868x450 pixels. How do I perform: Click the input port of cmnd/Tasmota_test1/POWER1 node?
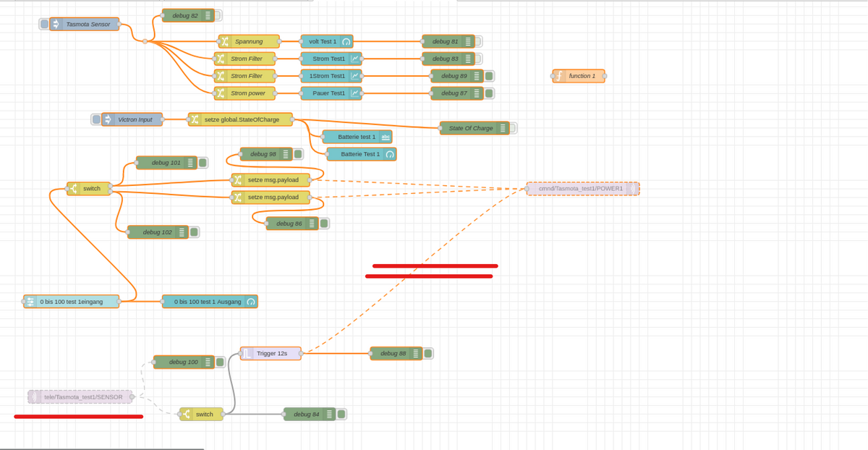(x=526, y=189)
